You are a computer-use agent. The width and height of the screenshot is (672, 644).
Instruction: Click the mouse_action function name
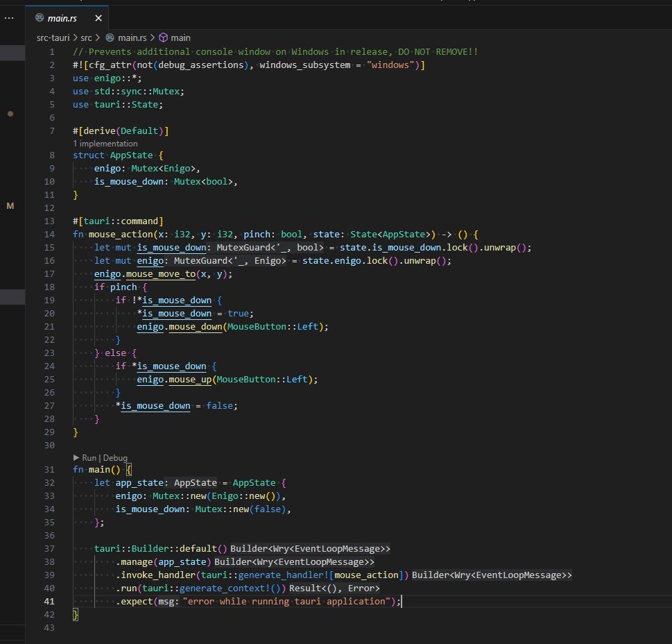122,235
